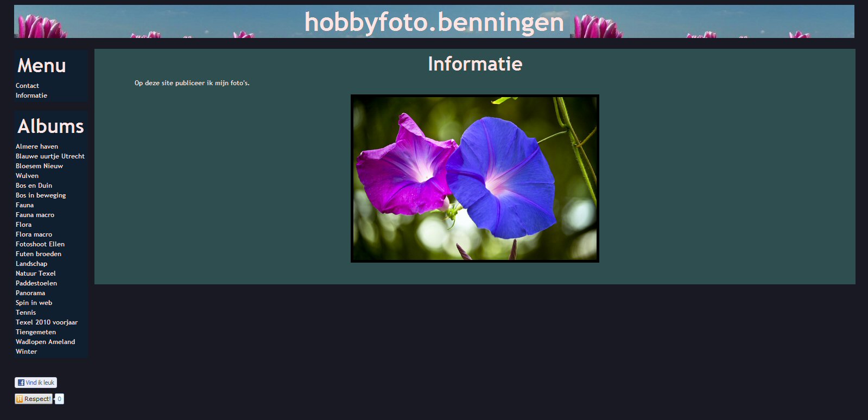Open the Tennis album

click(x=26, y=313)
